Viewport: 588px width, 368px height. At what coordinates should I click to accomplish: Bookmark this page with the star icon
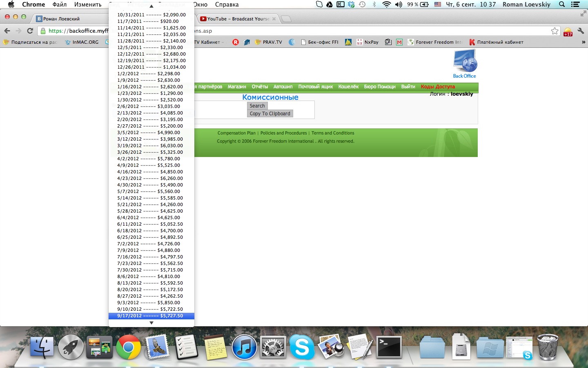(x=554, y=31)
